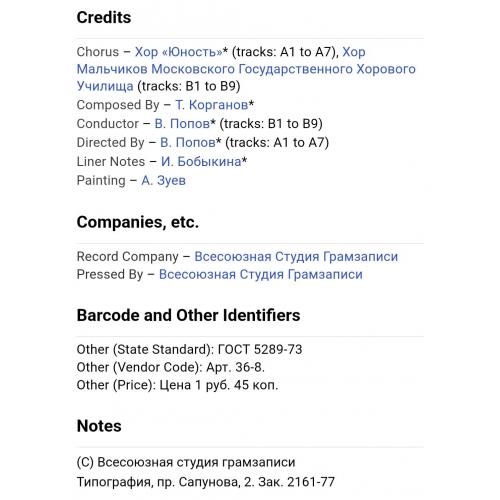Viewport: 500px width, 500px height.
Task: Open Хор Мальчиков Московского Государственного Хорового Училища link
Action: click(246, 69)
